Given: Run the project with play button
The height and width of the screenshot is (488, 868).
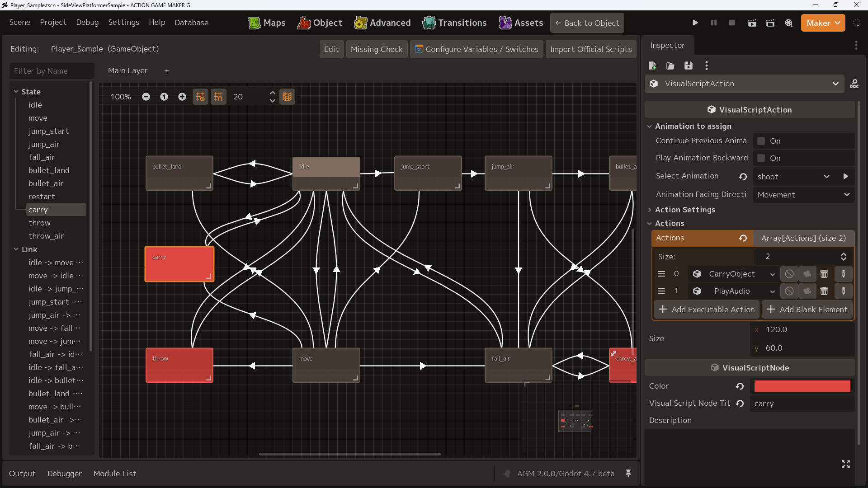Looking at the screenshot, I should click(x=695, y=23).
